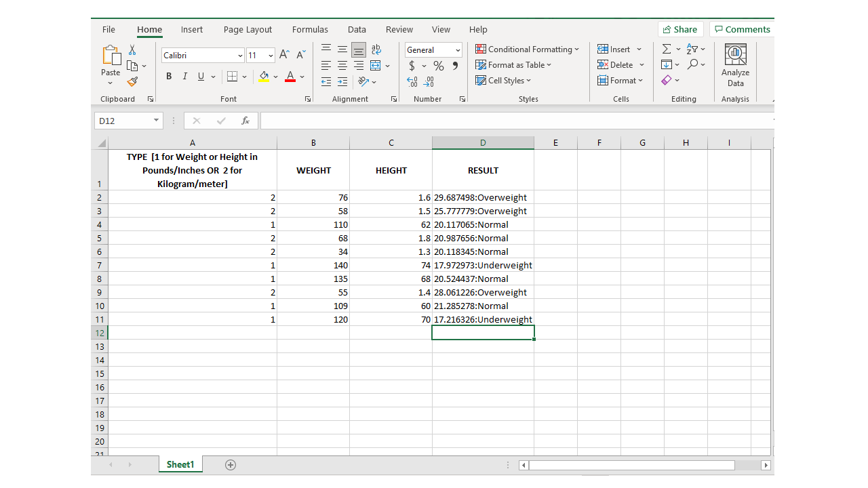The width and height of the screenshot is (868, 488).
Task: Expand the General number format dropdown
Action: click(x=458, y=50)
